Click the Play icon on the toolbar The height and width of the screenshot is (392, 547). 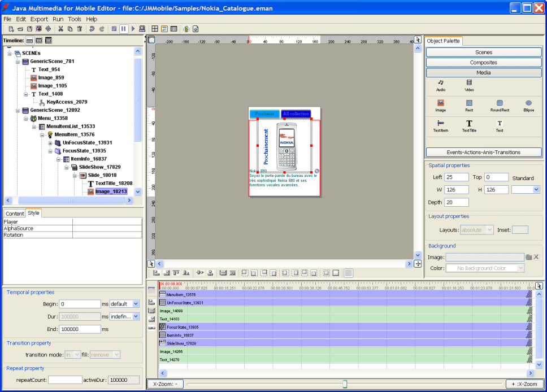133,28
